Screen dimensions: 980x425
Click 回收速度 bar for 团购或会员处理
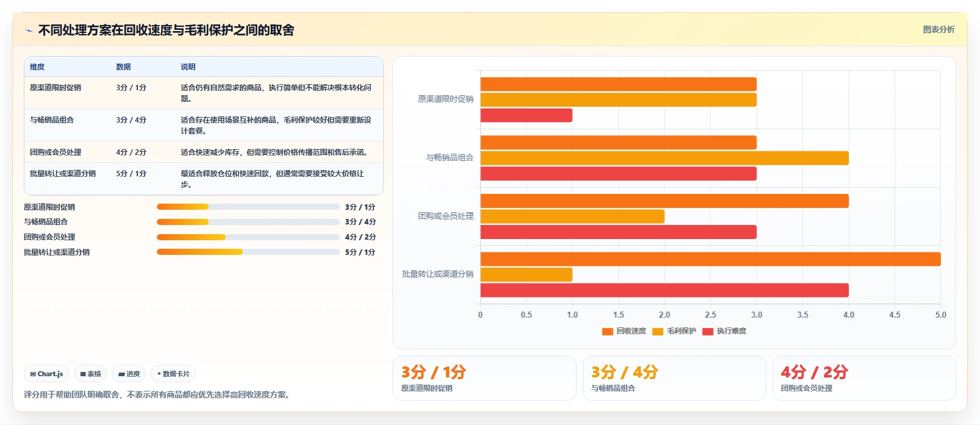coord(665,201)
